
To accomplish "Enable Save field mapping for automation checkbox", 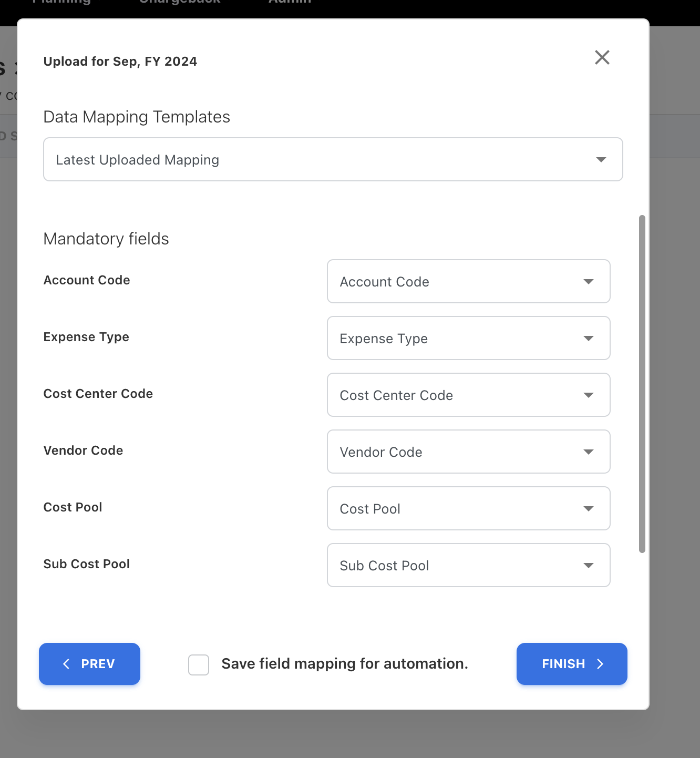I will click(199, 664).
